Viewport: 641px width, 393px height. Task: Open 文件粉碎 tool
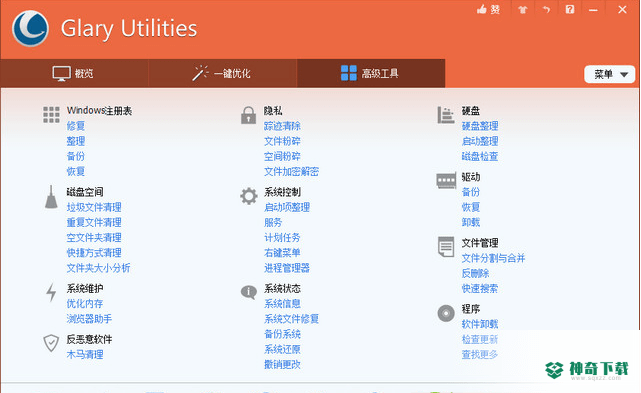tap(282, 141)
